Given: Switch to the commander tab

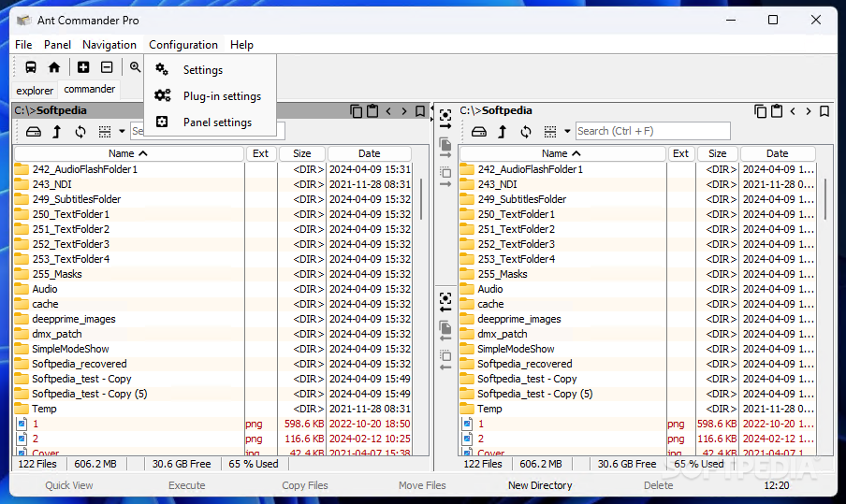Looking at the screenshot, I should [x=90, y=89].
